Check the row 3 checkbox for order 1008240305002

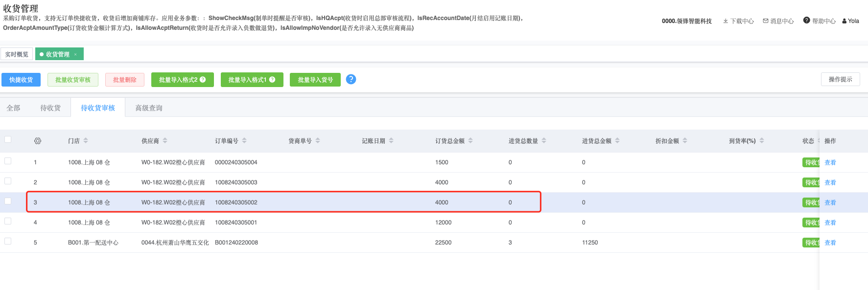8,201
